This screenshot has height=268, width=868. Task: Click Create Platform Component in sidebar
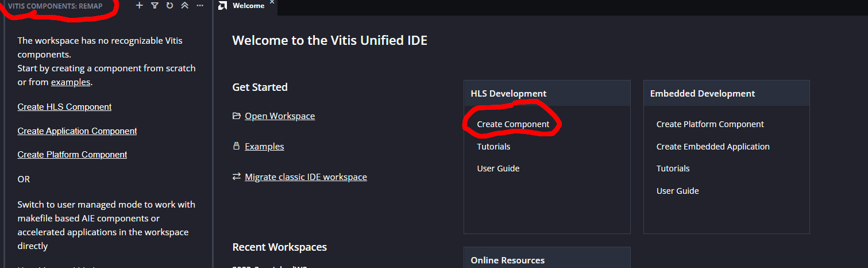click(72, 155)
